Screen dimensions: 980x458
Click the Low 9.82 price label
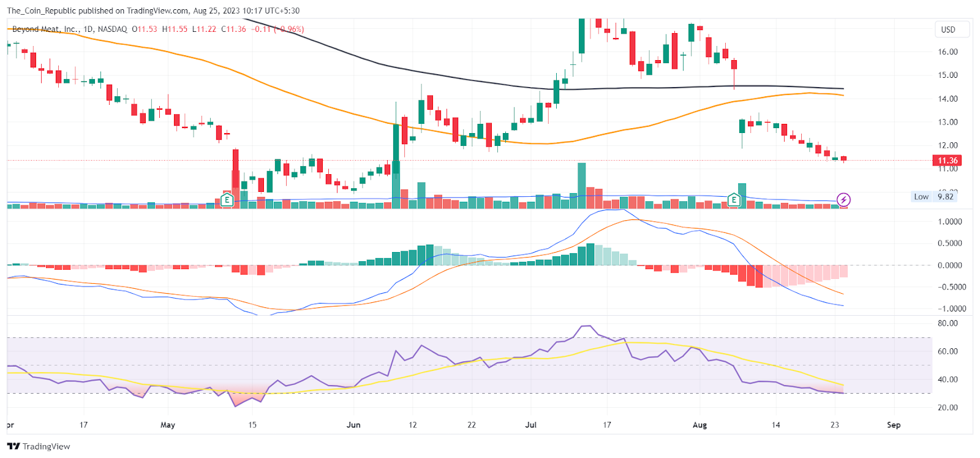pyautogui.click(x=934, y=197)
